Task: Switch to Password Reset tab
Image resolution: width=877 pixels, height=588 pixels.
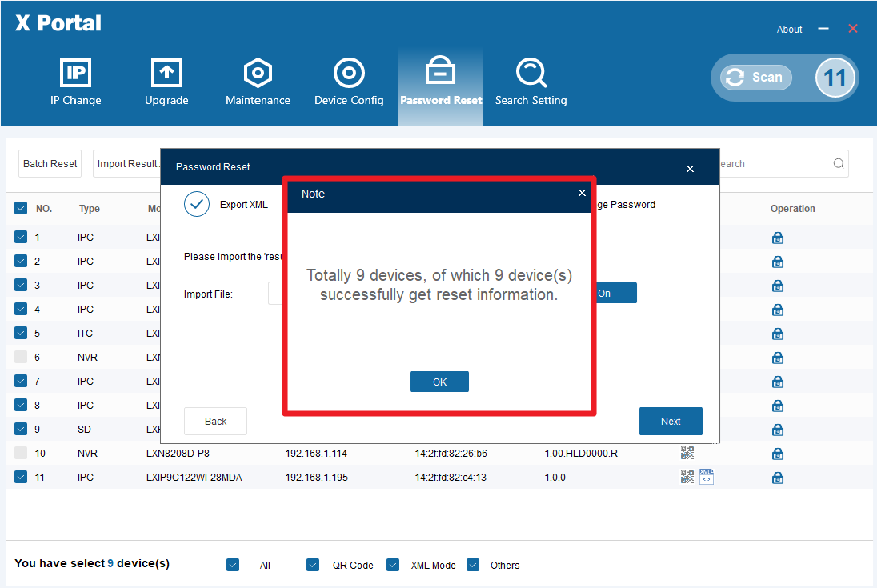Action: point(441,82)
